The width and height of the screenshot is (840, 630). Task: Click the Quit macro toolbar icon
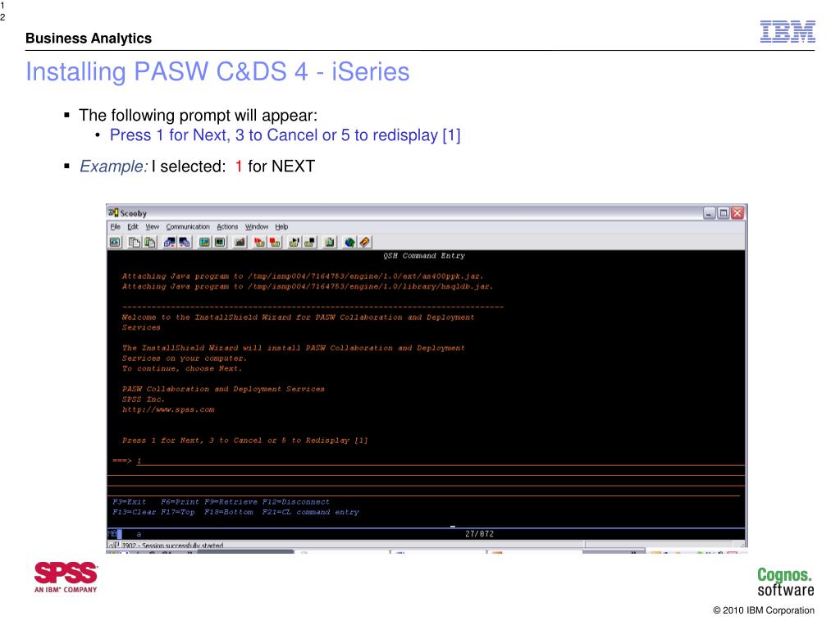pyautogui.click(x=309, y=242)
